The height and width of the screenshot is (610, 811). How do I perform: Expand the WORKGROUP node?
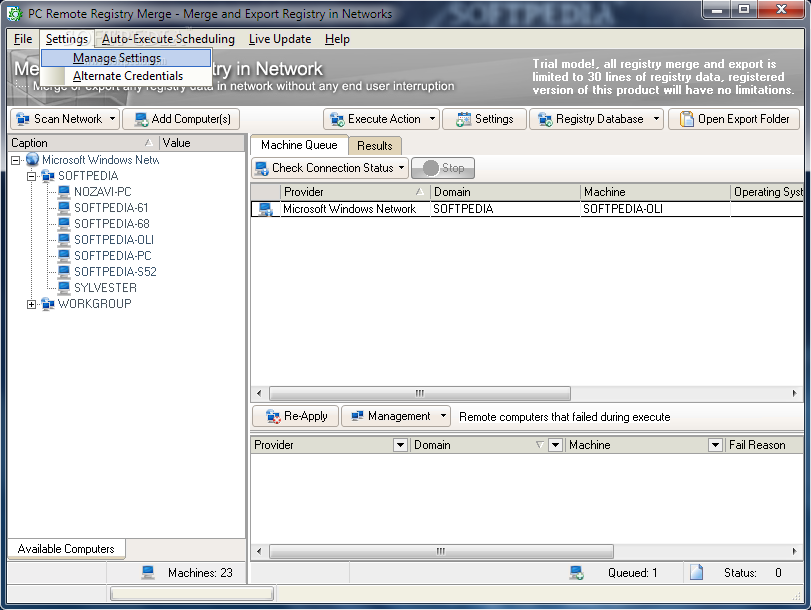tap(32, 304)
